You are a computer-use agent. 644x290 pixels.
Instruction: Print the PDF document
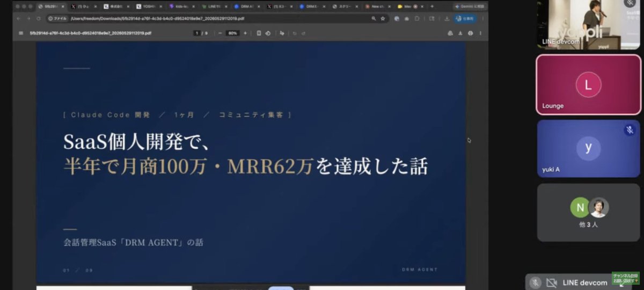471,33
